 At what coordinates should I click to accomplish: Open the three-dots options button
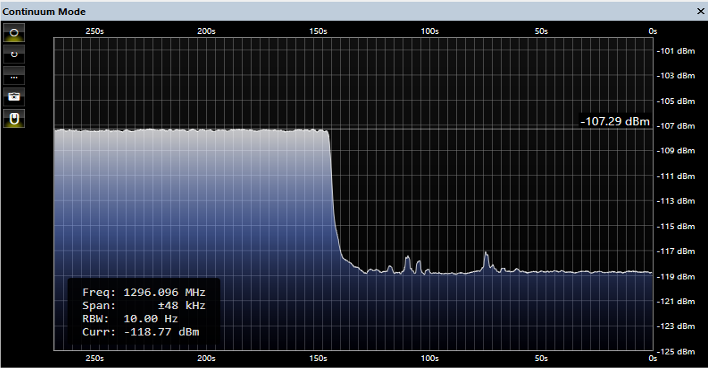(14, 76)
